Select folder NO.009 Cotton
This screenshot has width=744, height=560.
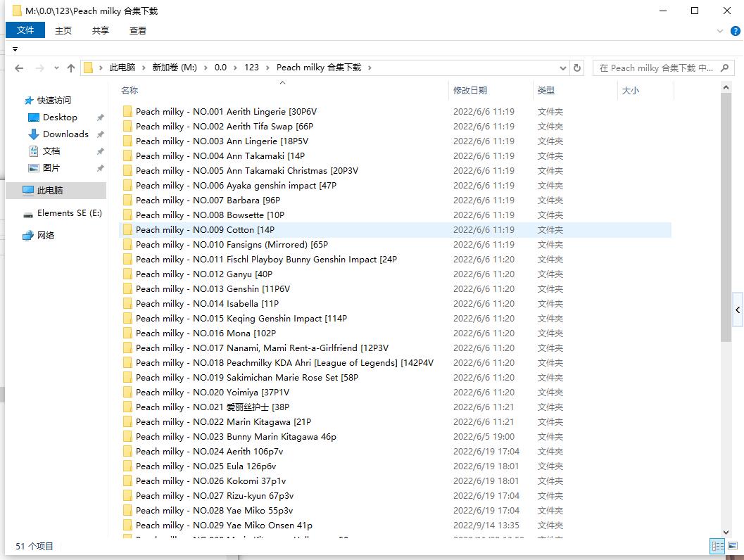395,230
